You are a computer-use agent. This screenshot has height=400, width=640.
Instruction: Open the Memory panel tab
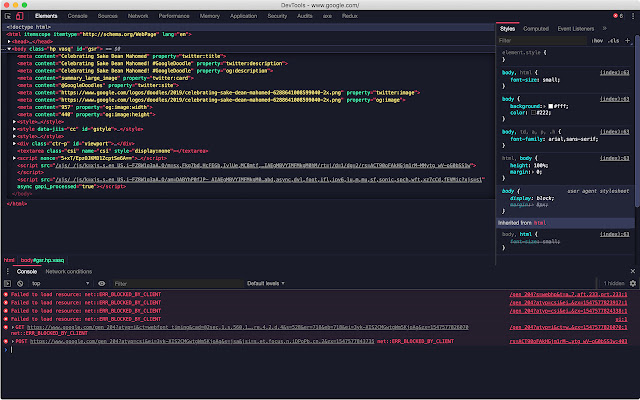210,16
